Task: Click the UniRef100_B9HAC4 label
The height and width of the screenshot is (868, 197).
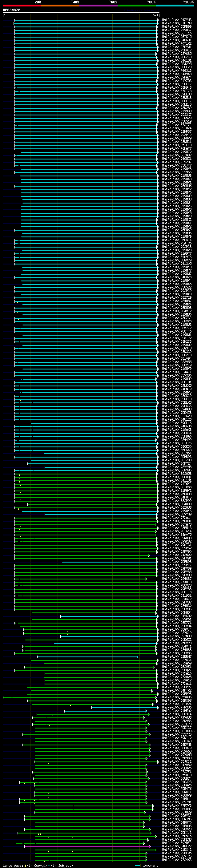Action: pos(176,78)
